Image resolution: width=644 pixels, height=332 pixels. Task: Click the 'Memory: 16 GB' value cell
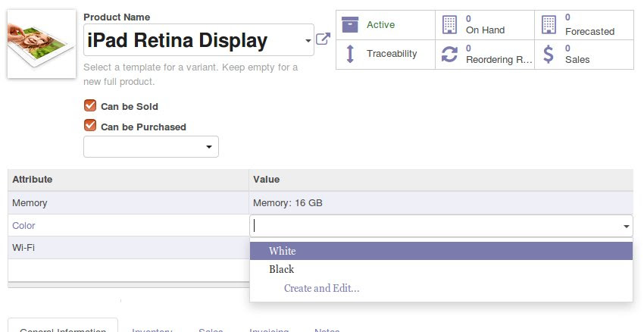coord(441,203)
